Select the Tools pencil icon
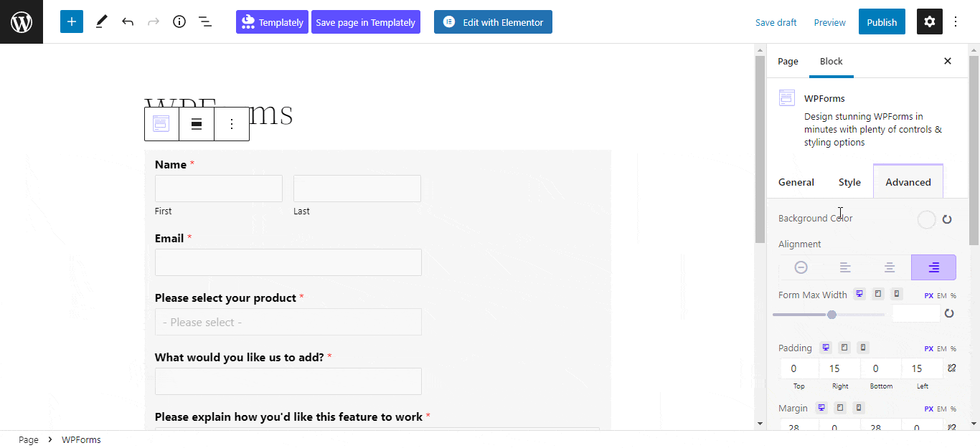980x448 pixels. click(x=101, y=22)
